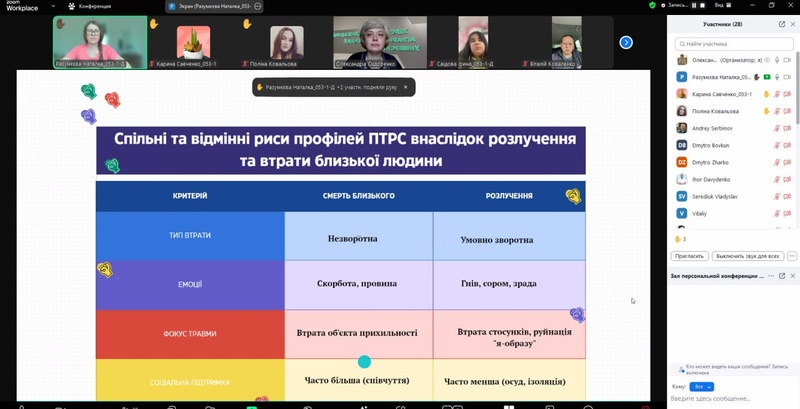Select Dmytro Bovkun DB avatar

point(682,145)
